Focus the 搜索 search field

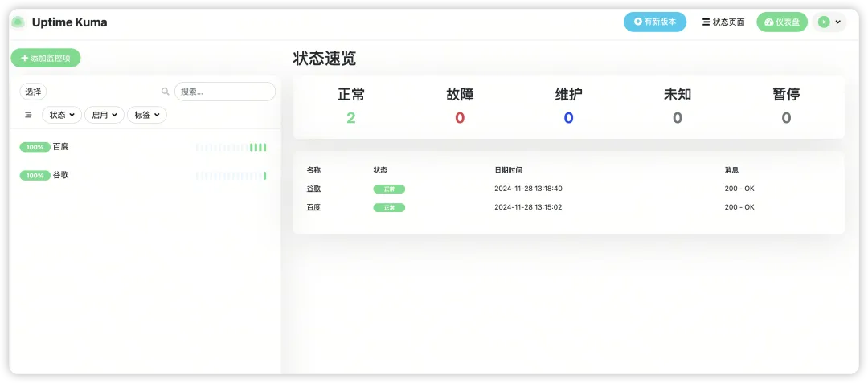[225, 92]
